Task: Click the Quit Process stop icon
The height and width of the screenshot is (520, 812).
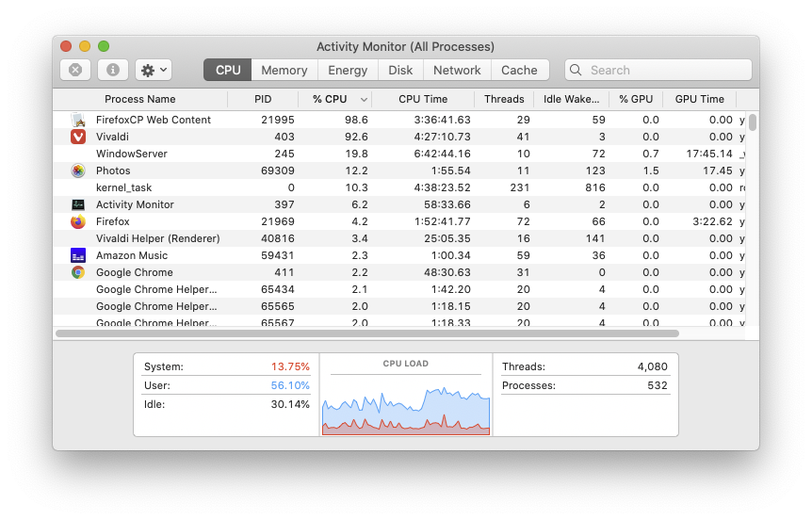Action: click(x=75, y=70)
